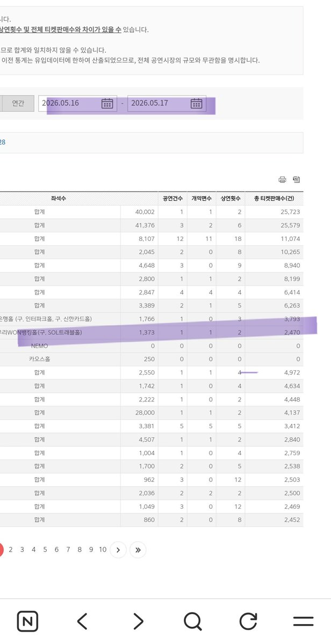331x644 pixels.
Task: Click the ticket sales value 6,414
Action: tap(292, 292)
